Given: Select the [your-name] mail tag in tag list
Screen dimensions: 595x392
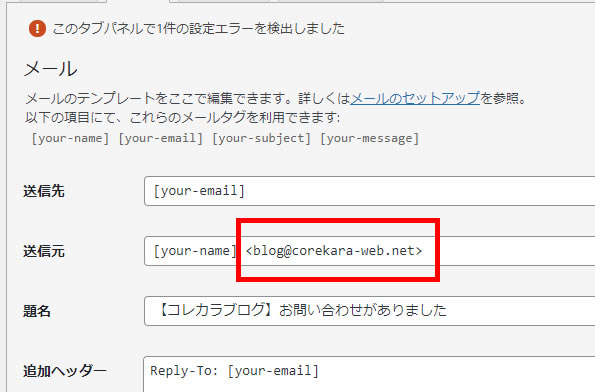Looking at the screenshot, I should click(70, 139).
